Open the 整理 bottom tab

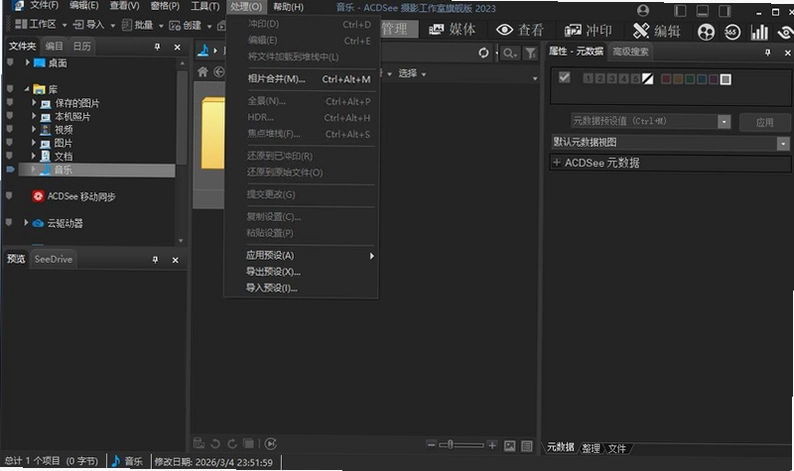590,448
